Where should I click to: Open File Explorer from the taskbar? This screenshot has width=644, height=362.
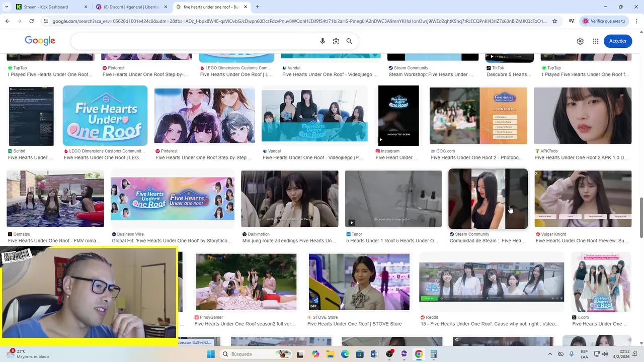click(330, 354)
